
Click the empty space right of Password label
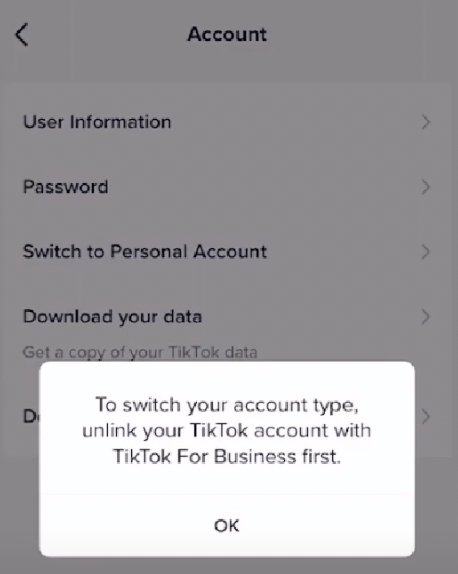point(264,187)
